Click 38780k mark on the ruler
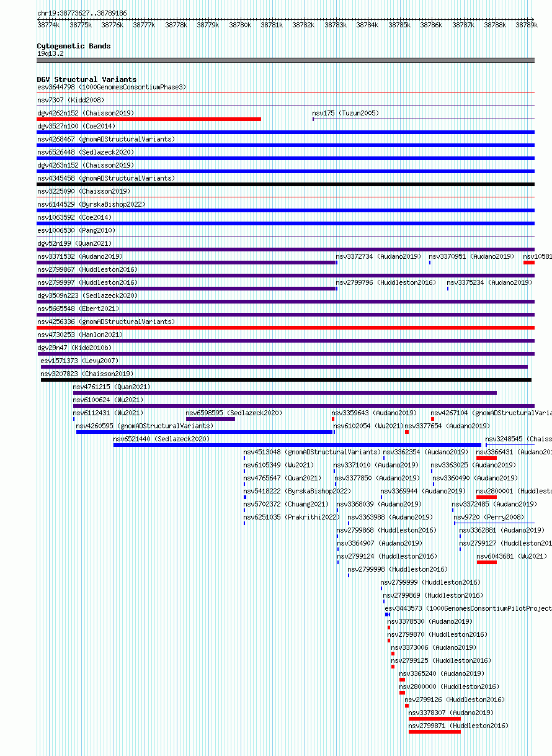The image size is (552, 756). [x=240, y=25]
